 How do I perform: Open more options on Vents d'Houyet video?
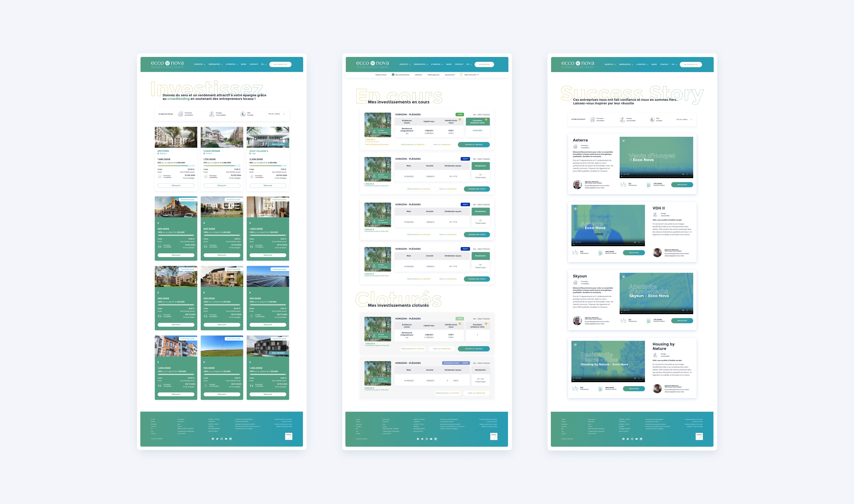pos(691,174)
